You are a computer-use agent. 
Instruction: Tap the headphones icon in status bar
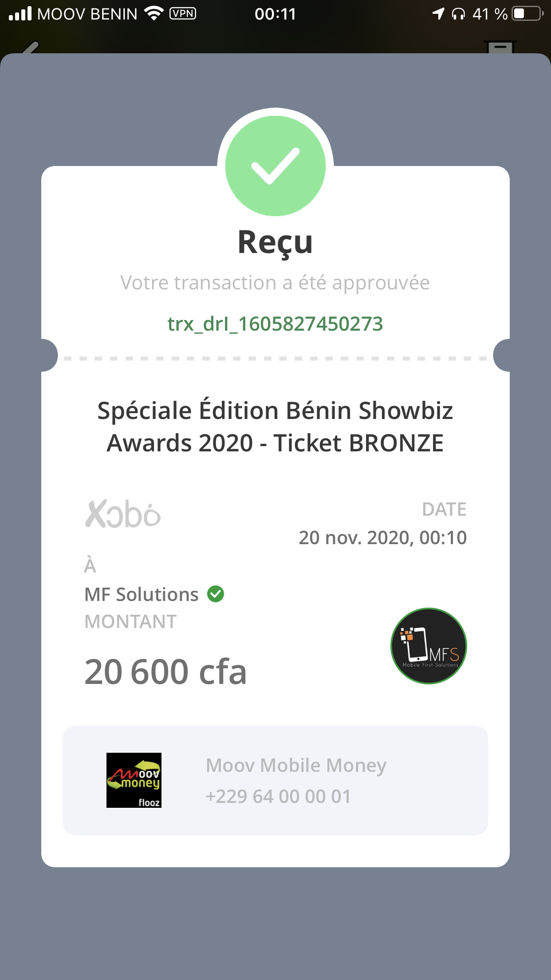point(458,14)
